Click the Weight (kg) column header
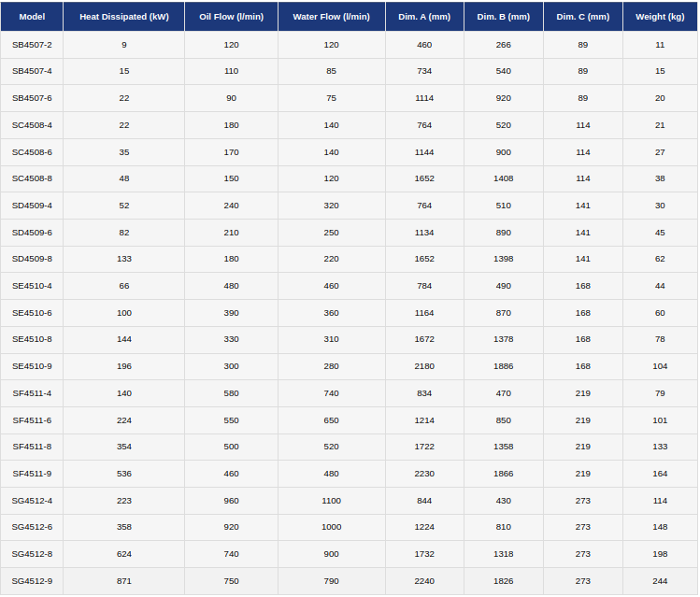 tap(660, 17)
